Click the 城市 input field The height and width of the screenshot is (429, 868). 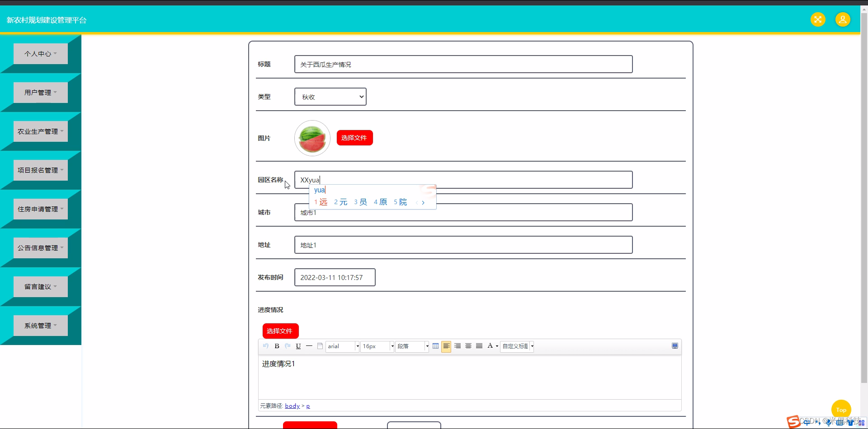pyautogui.click(x=463, y=212)
